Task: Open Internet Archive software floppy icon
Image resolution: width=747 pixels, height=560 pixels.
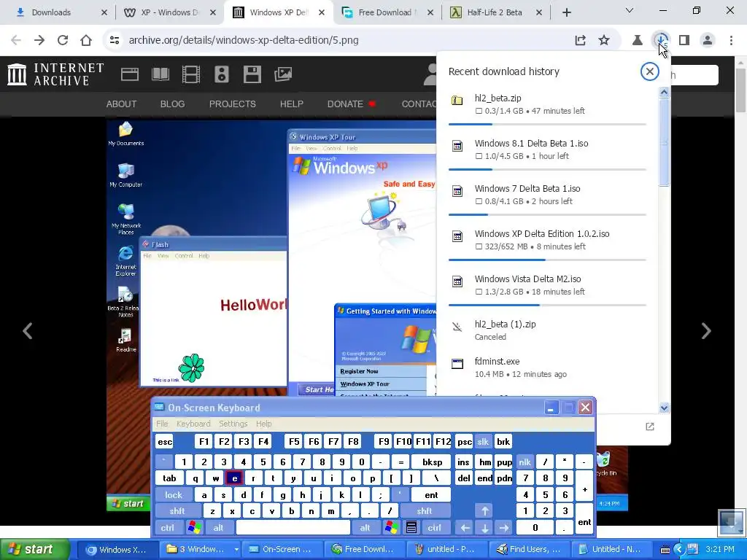Action: 252,74
